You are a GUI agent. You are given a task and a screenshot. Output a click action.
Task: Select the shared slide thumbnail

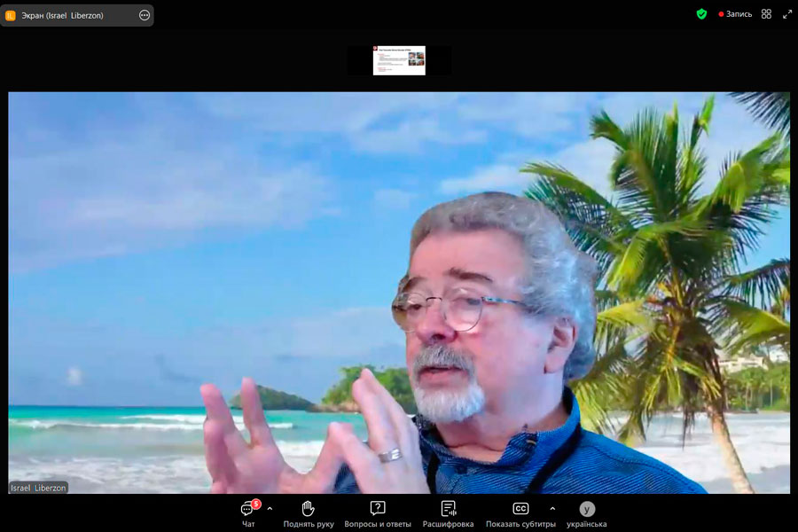pos(400,60)
